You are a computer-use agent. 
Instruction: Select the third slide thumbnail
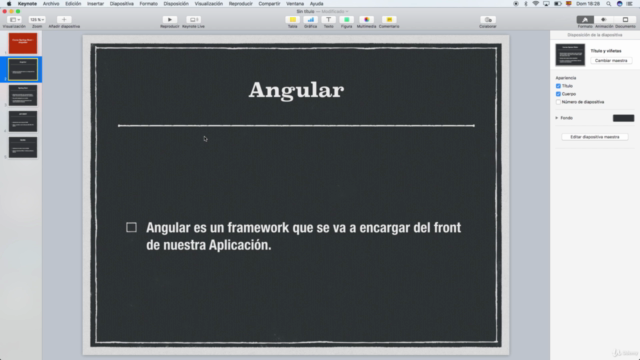click(23, 96)
